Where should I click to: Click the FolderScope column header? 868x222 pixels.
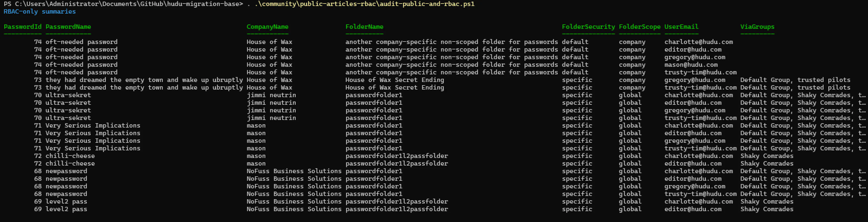tap(639, 27)
